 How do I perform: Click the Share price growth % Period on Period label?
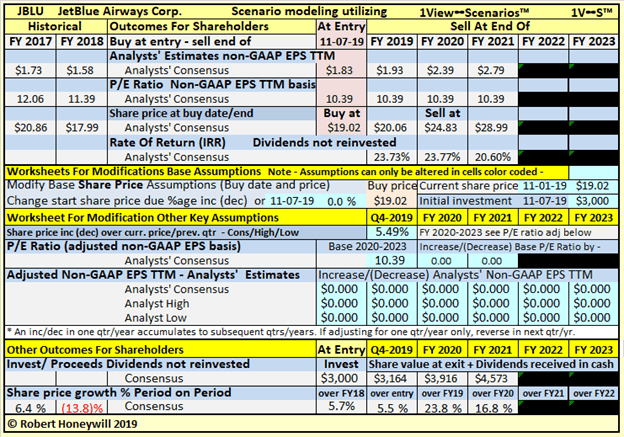(x=119, y=393)
